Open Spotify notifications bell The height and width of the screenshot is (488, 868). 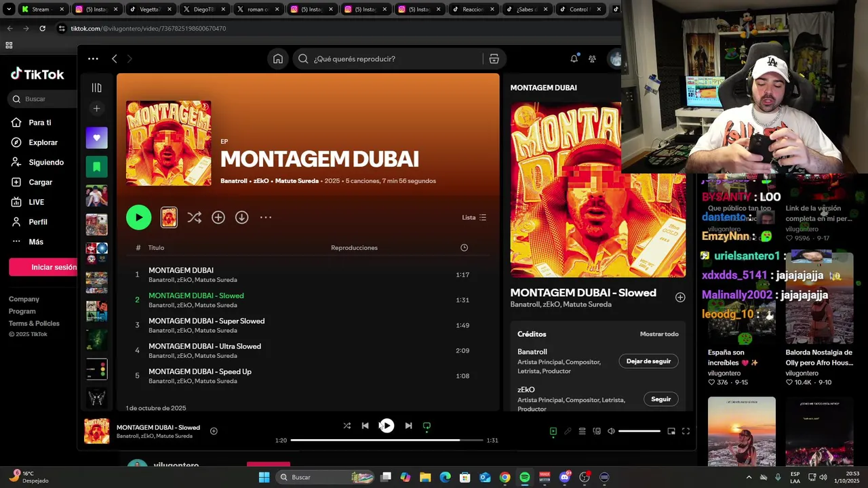[574, 59]
